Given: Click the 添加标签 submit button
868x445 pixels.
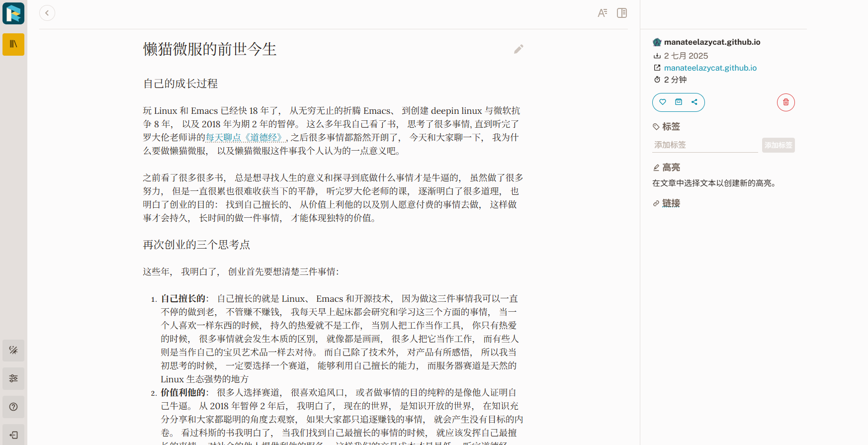Looking at the screenshot, I should coord(779,145).
